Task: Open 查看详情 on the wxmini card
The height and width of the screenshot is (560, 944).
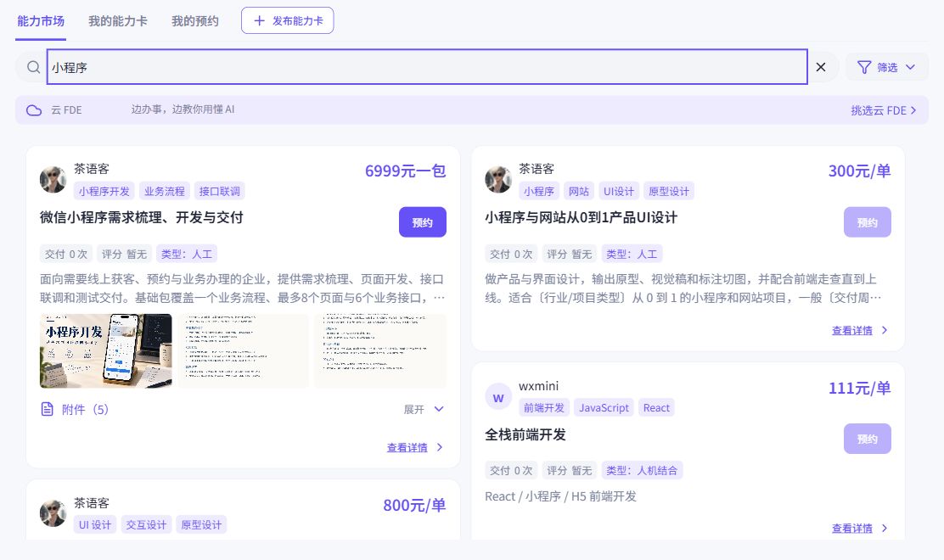Action: [851, 528]
